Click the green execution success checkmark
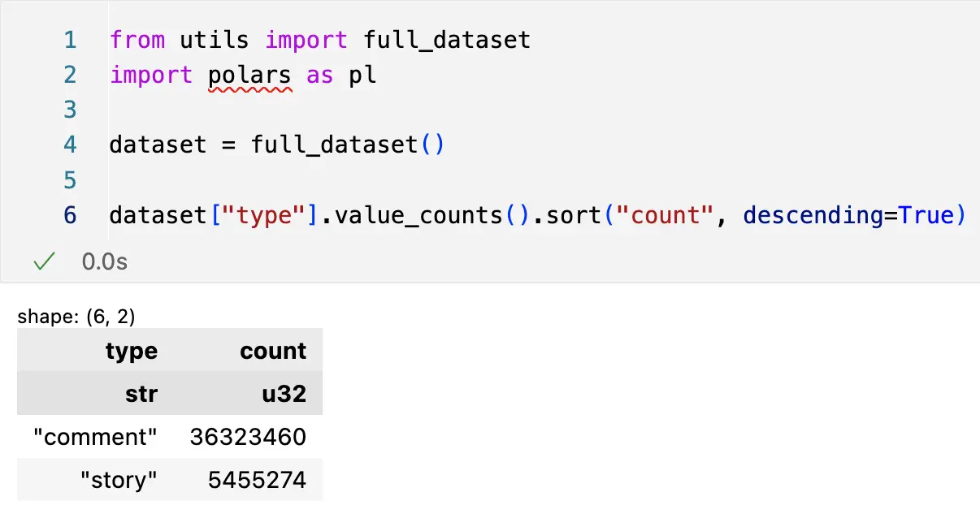The image size is (980, 505). click(44, 261)
